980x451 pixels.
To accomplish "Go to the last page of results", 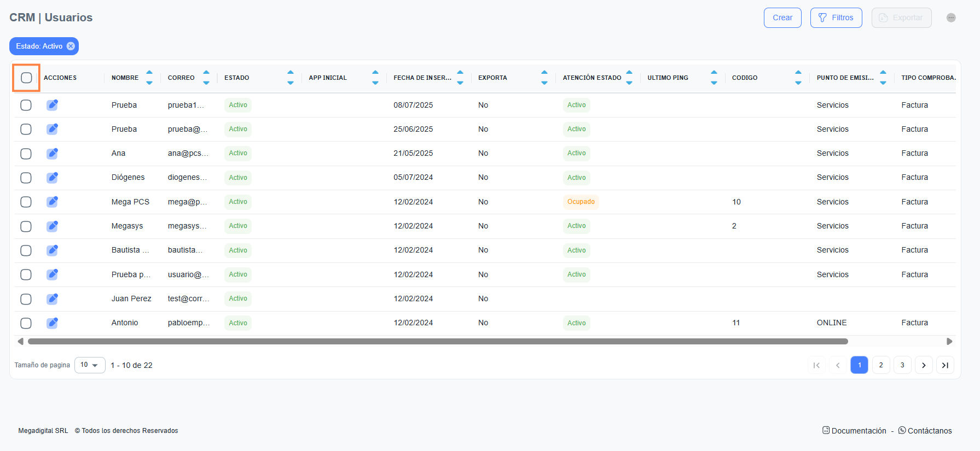I will [x=945, y=365].
